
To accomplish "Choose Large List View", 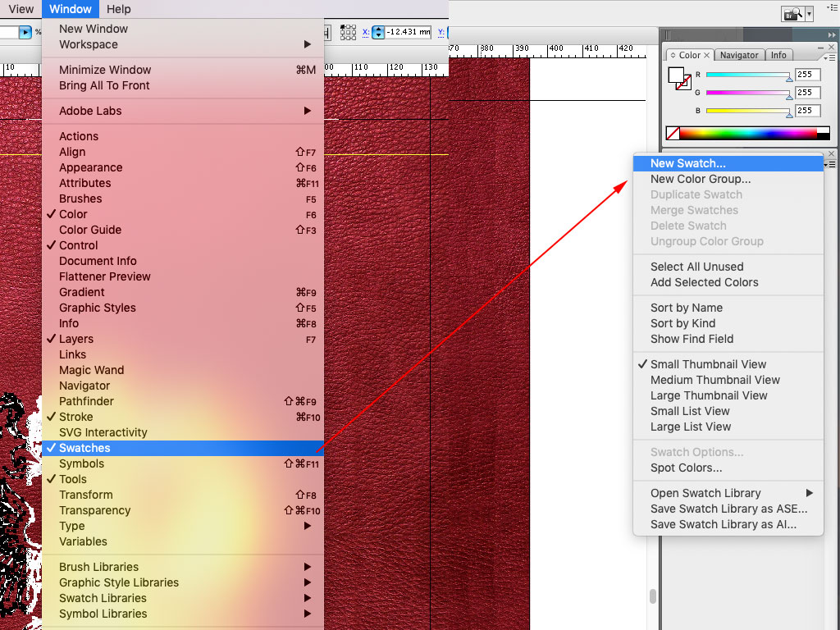I will 728,427.
